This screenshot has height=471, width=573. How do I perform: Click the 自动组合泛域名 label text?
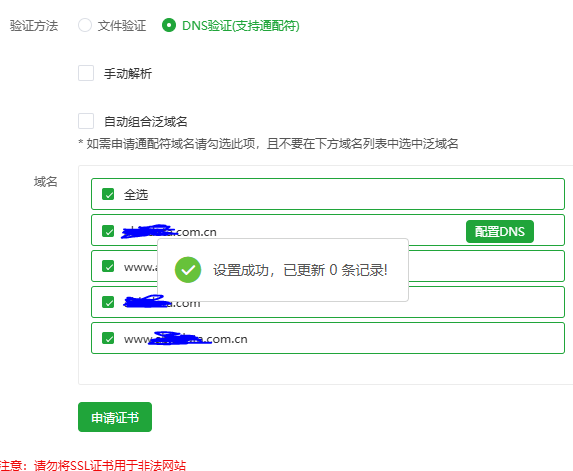tap(146, 121)
